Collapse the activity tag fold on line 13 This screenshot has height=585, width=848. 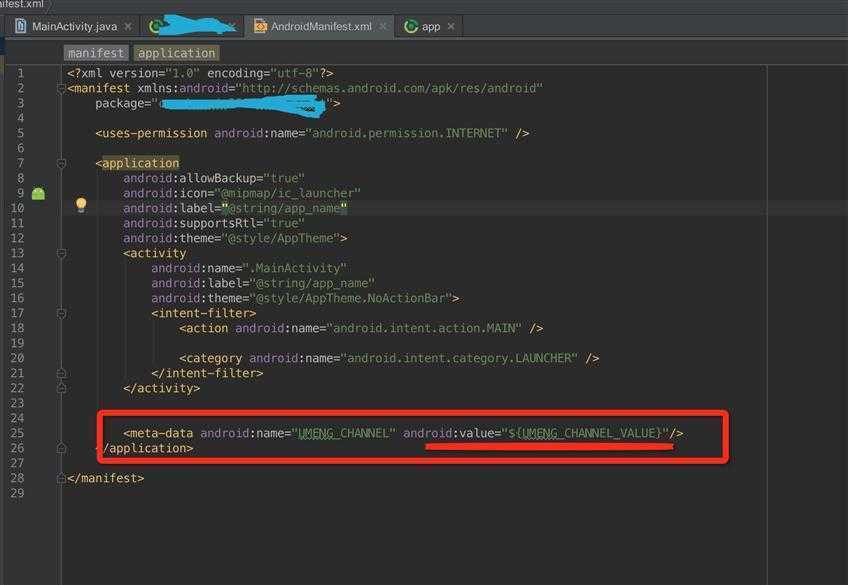pos(61,253)
